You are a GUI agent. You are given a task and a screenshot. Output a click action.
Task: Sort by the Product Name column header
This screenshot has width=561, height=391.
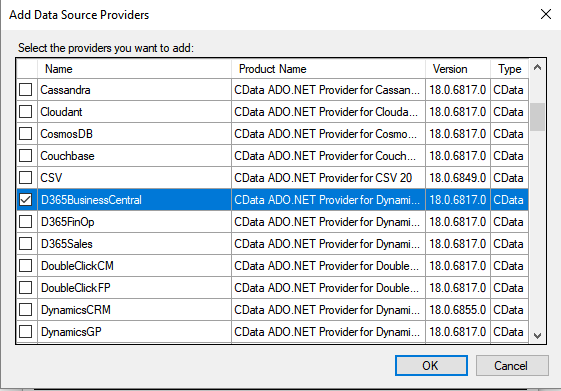pos(328,69)
